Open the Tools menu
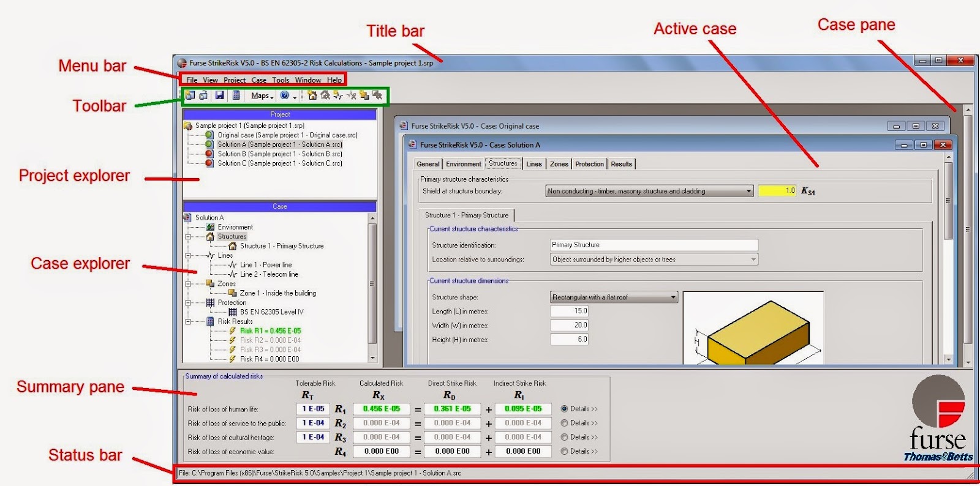 click(x=281, y=80)
